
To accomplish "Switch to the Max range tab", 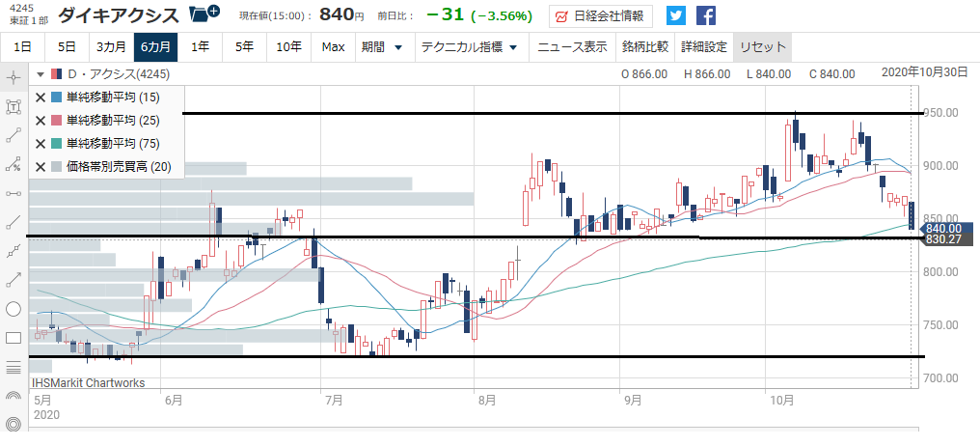I will click(x=333, y=47).
